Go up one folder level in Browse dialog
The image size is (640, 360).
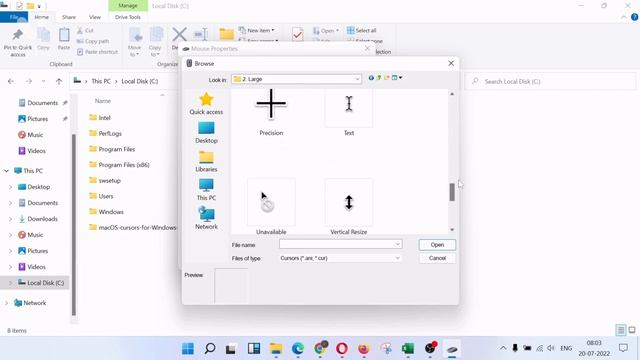tap(379, 78)
